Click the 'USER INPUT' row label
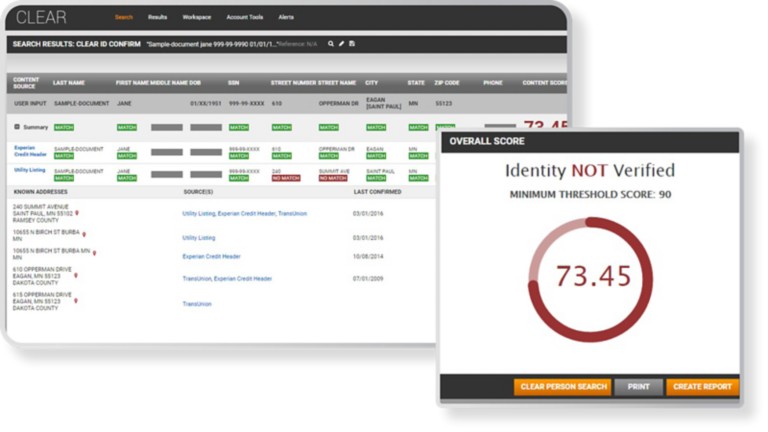This screenshot has width=768, height=432. coord(30,104)
